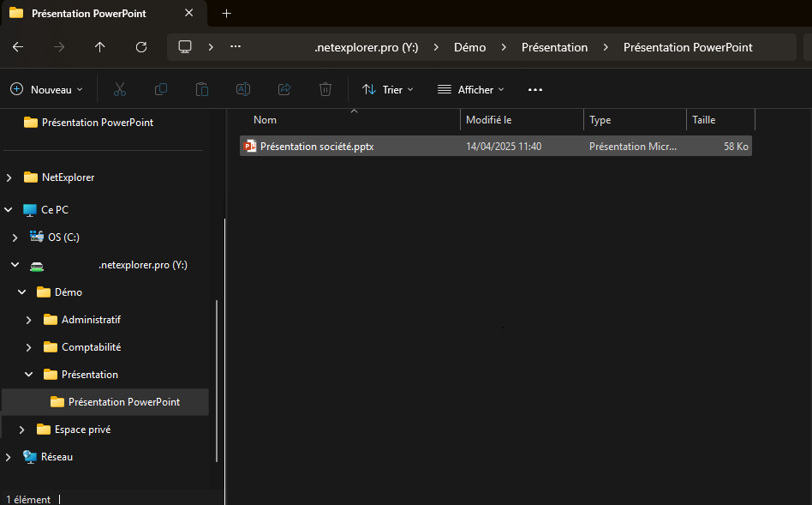The image size is (812, 505).
Task: Open the Afficher view menu
Action: [x=471, y=90]
